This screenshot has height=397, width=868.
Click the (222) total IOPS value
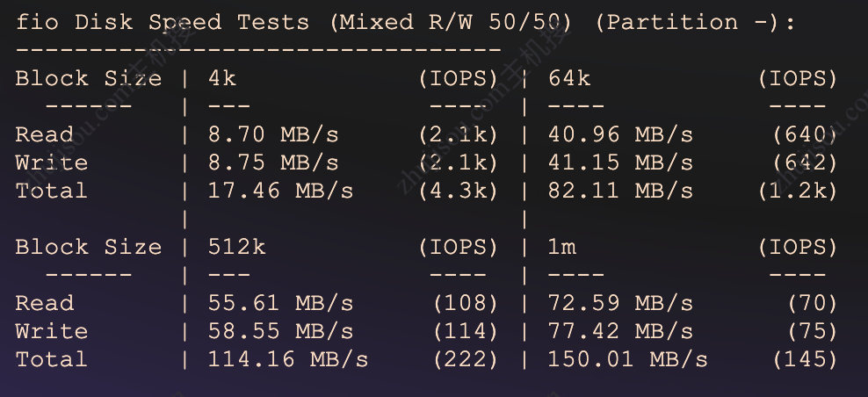coord(466,359)
